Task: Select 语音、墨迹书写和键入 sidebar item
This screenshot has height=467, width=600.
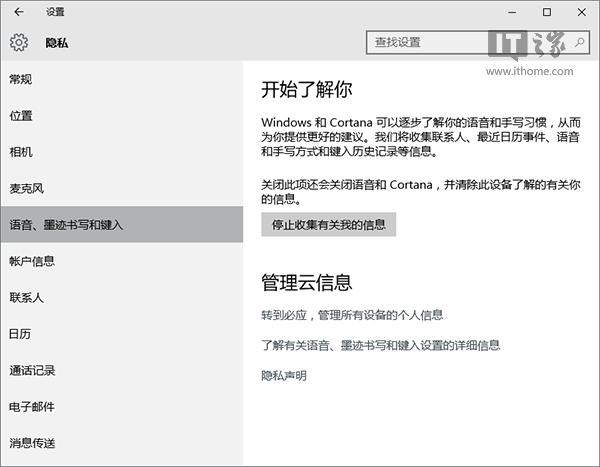Action: pos(66,225)
